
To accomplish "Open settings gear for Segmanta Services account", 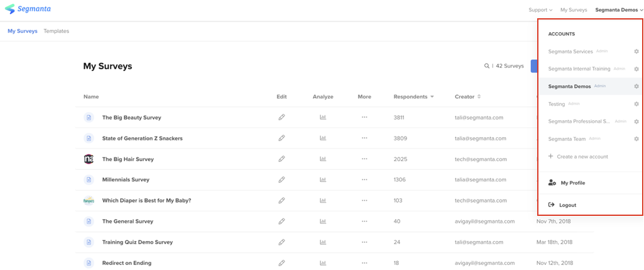I will (x=636, y=52).
